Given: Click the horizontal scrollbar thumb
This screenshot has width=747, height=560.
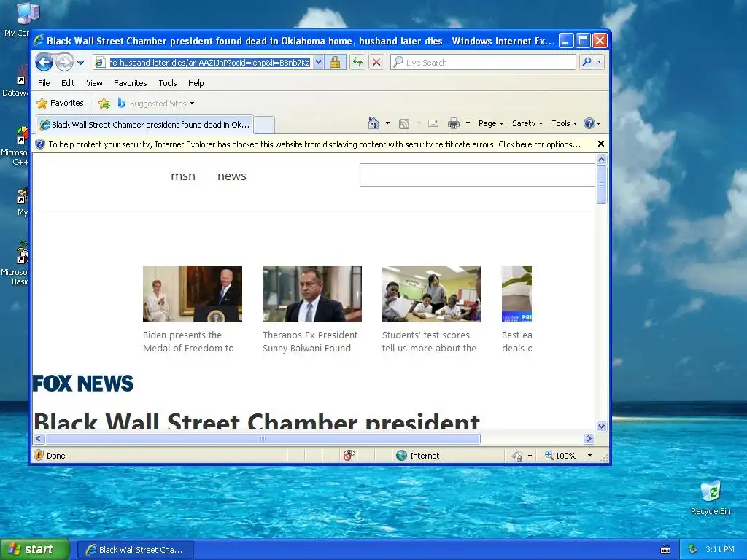Looking at the screenshot, I should (x=263, y=438).
